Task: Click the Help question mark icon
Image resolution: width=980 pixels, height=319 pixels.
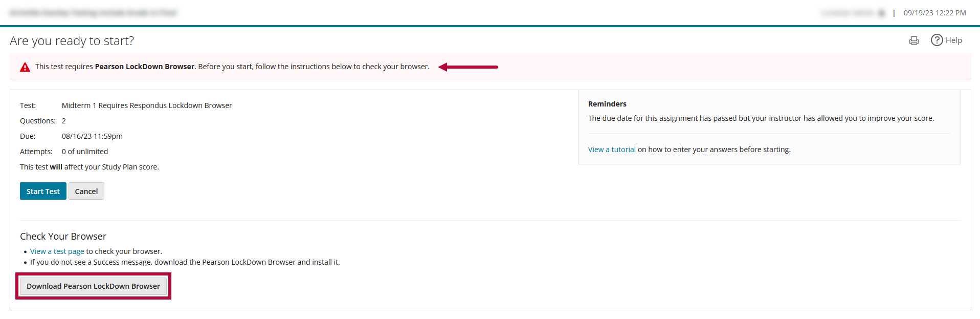Action: [937, 40]
